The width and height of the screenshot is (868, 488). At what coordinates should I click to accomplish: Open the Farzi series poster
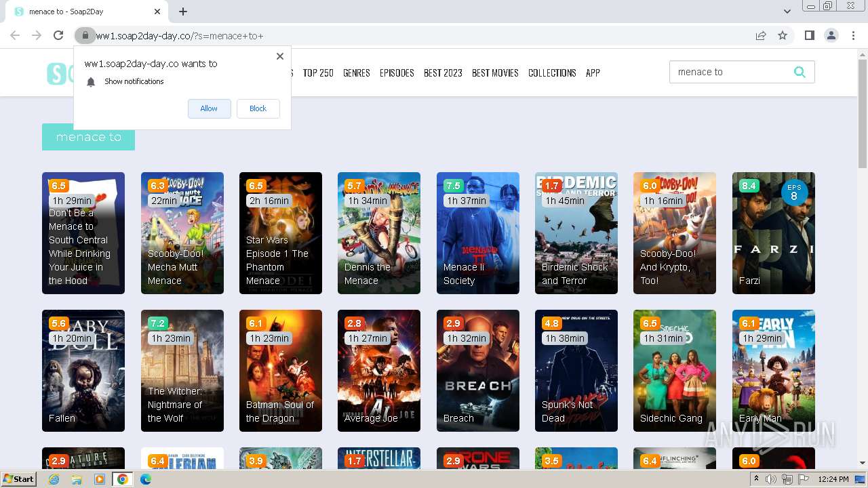click(x=774, y=233)
